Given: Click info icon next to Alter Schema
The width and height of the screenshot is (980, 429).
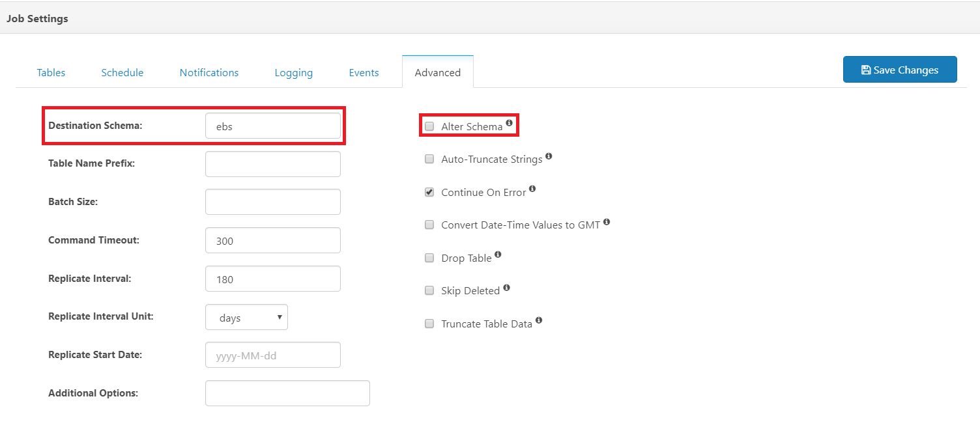Looking at the screenshot, I should [510, 122].
